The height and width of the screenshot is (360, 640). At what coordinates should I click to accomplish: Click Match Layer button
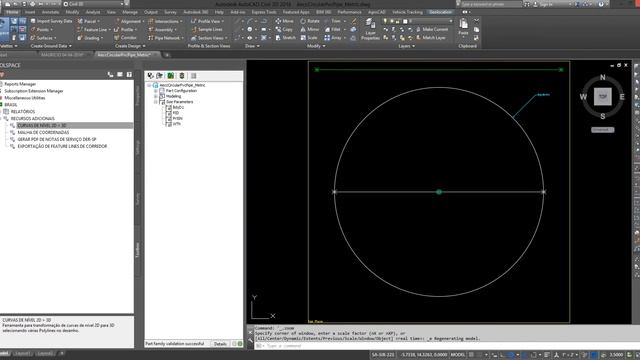[431, 38]
